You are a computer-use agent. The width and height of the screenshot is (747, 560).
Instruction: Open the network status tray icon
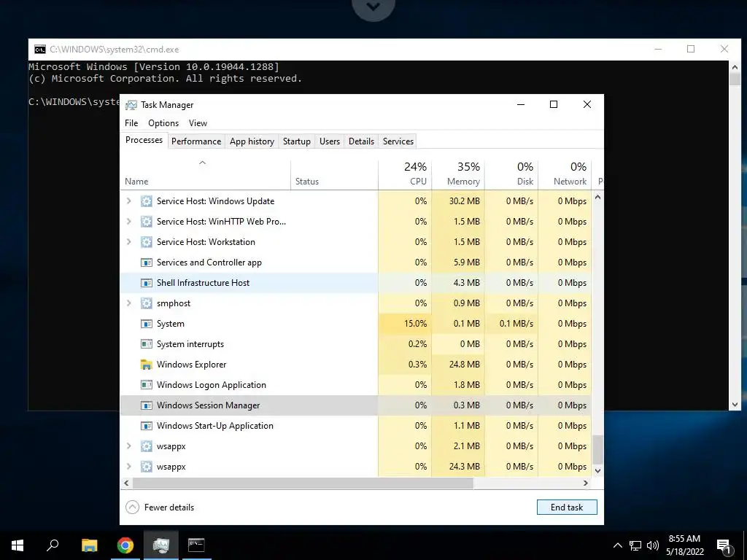pos(635,545)
